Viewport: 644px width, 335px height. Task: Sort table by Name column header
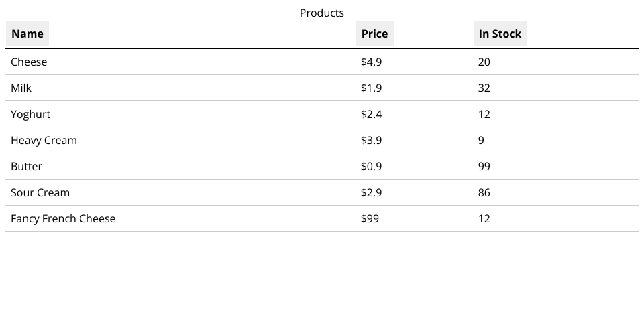pos(28,33)
